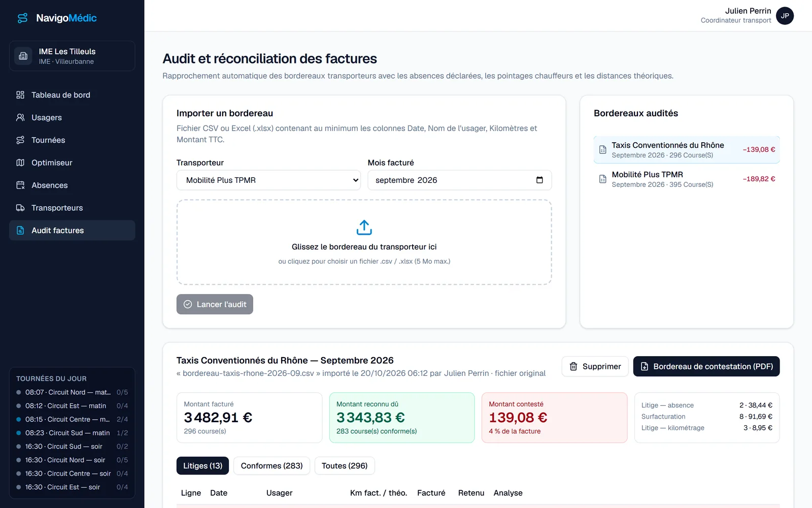This screenshot has width=812, height=508.
Task: Click the Tournées route icon
Action: (20, 140)
